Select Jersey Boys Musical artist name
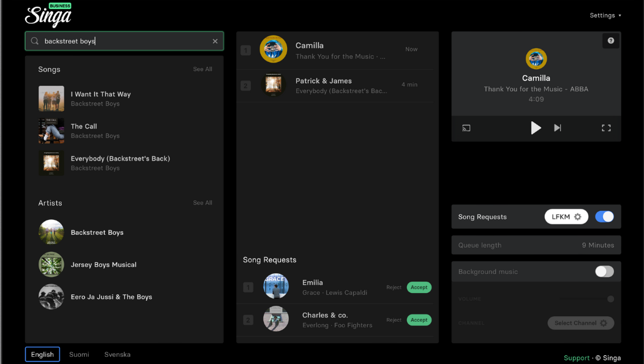644x364 pixels. coord(103,265)
